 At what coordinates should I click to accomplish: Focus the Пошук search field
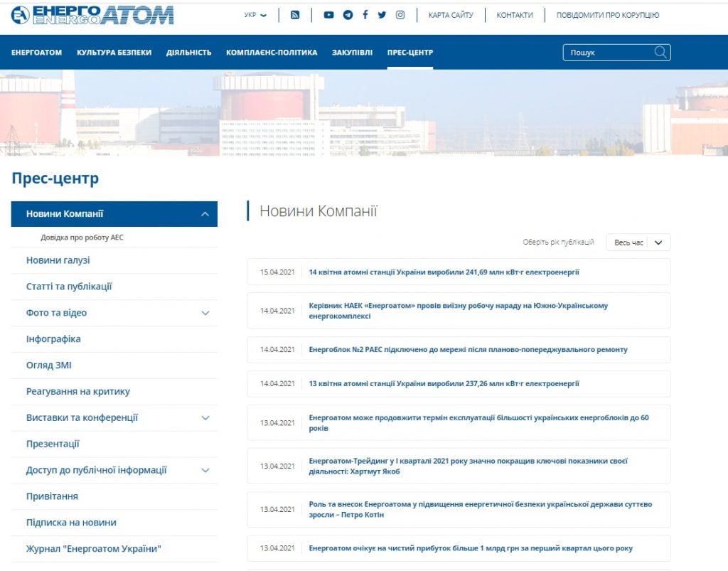click(x=616, y=53)
